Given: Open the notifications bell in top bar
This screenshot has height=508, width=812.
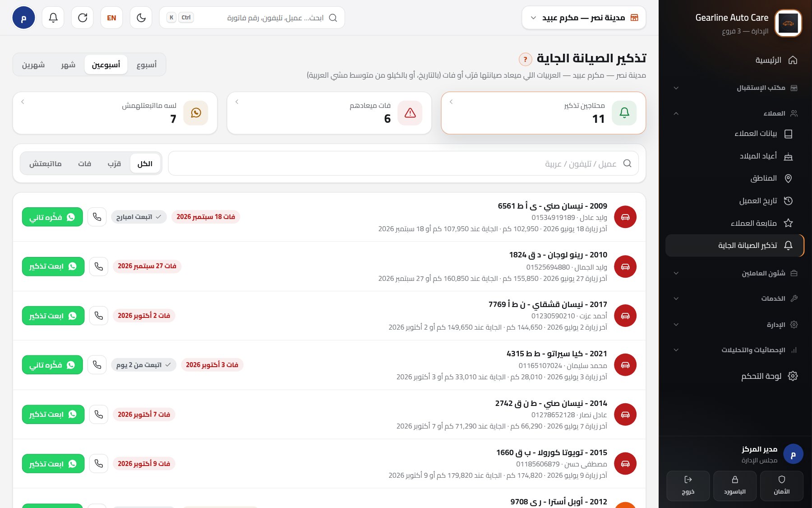Looking at the screenshot, I should click(x=53, y=18).
